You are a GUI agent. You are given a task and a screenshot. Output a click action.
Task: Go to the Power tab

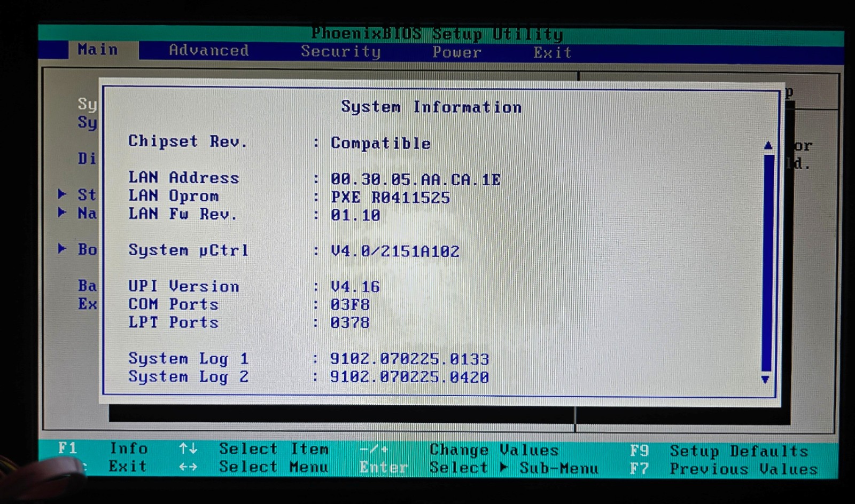pos(457,52)
